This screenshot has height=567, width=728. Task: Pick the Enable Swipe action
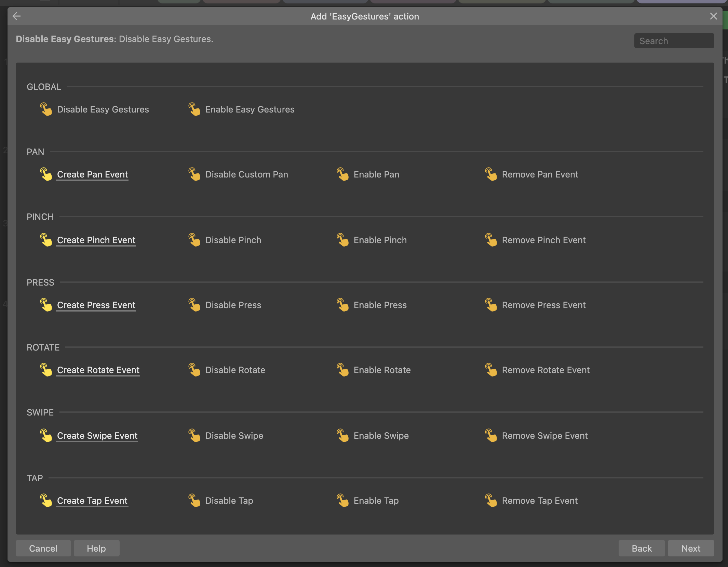[381, 436]
